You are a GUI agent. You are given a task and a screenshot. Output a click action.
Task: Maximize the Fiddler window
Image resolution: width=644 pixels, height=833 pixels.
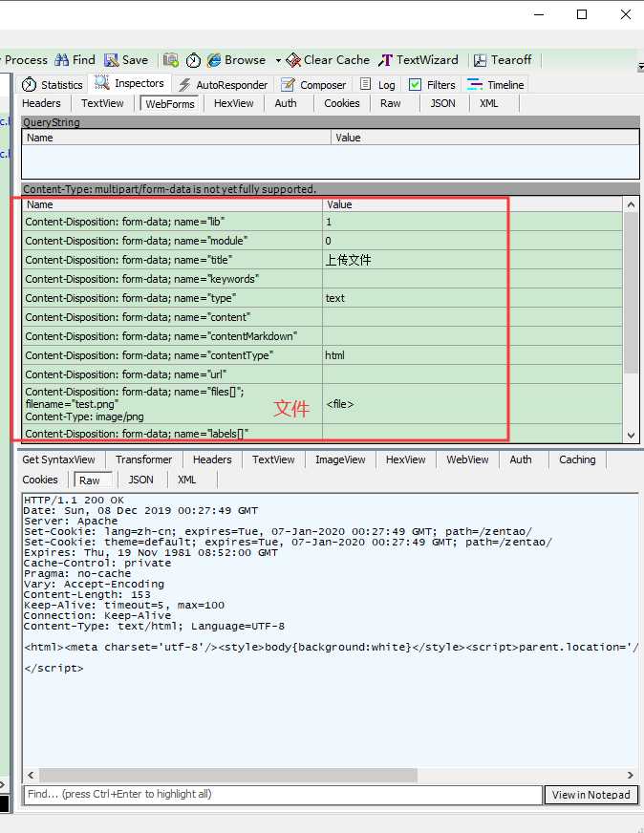pos(582,14)
